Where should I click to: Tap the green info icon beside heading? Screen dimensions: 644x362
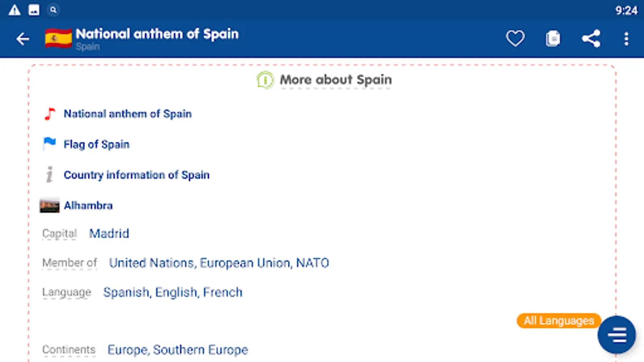tap(265, 80)
